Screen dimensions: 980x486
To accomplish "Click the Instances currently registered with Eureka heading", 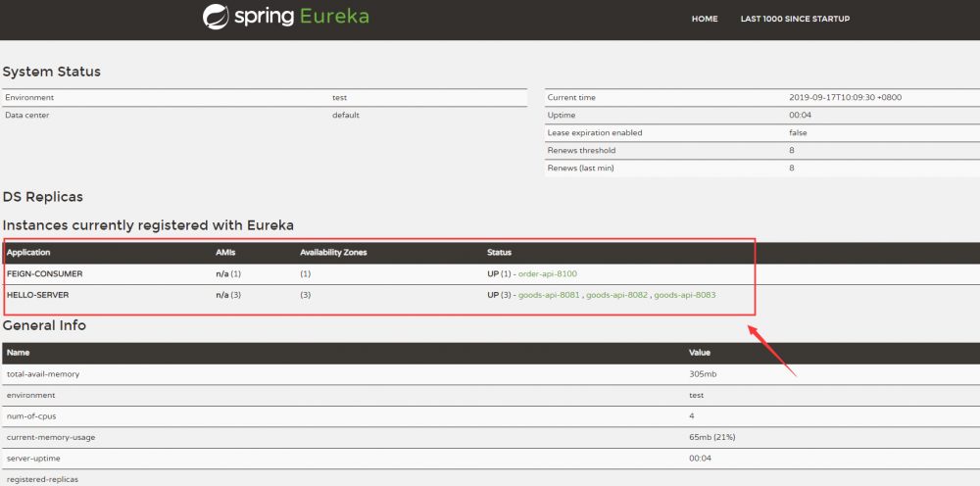I will tap(148, 225).
